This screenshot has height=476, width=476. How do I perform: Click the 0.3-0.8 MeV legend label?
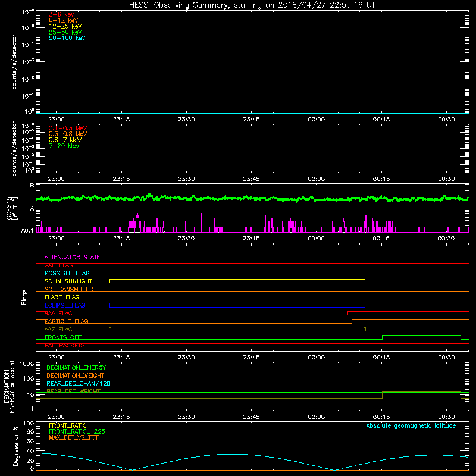coord(68,134)
